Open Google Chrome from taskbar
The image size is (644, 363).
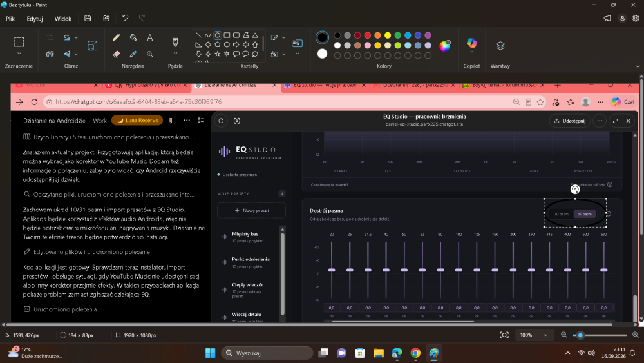[x=415, y=353]
